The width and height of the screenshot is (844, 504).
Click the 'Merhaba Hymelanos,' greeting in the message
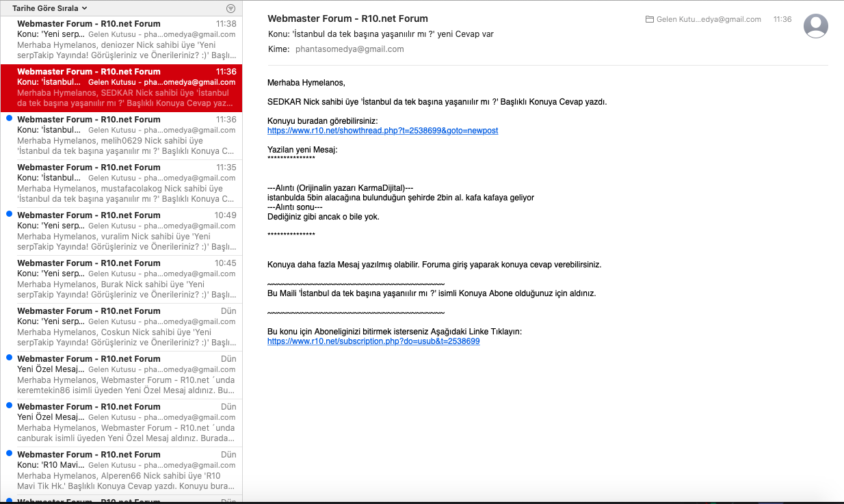[x=306, y=83]
